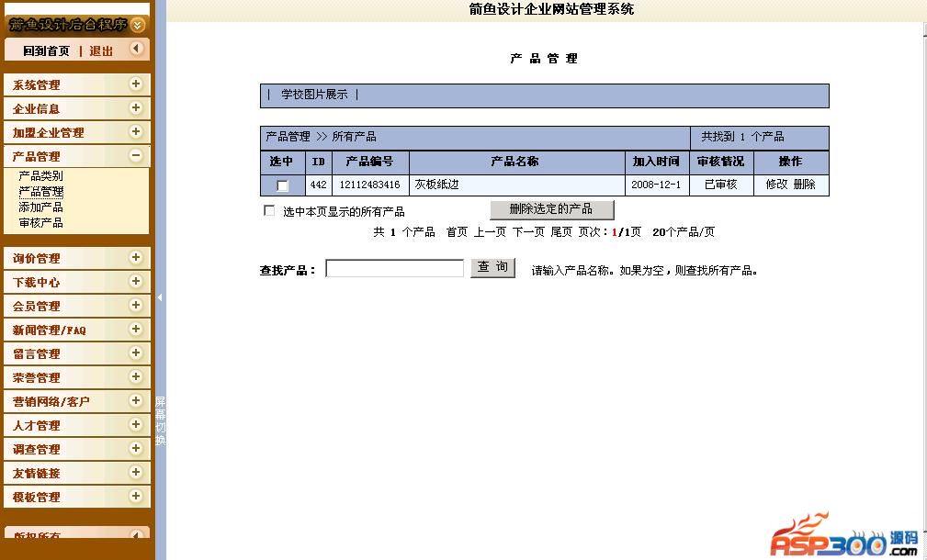Click the 删除选定的产品 button

(552, 209)
